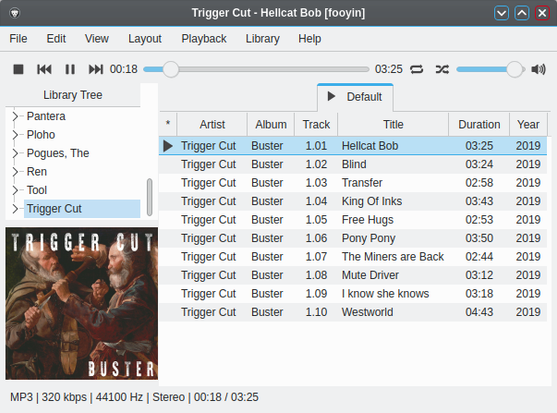
Task: Open the Help menu
Action: pyautogui.click(x=310, y=38)
